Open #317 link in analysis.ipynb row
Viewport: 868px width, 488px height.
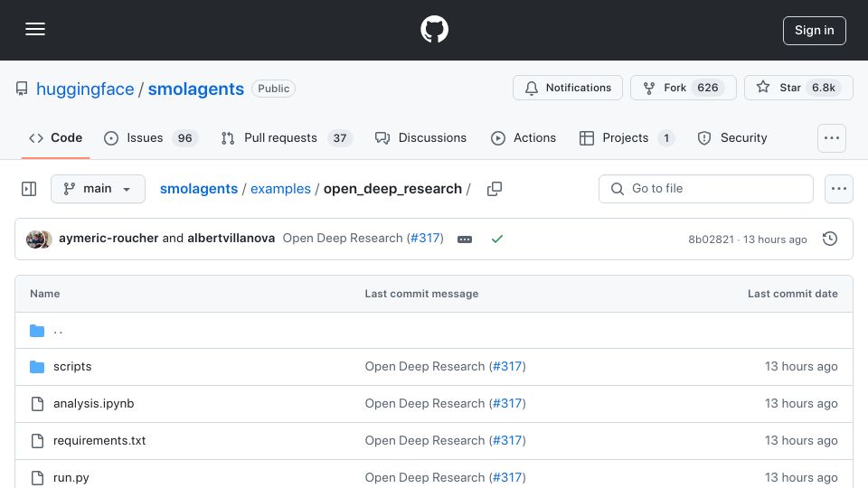click(507, 403)
